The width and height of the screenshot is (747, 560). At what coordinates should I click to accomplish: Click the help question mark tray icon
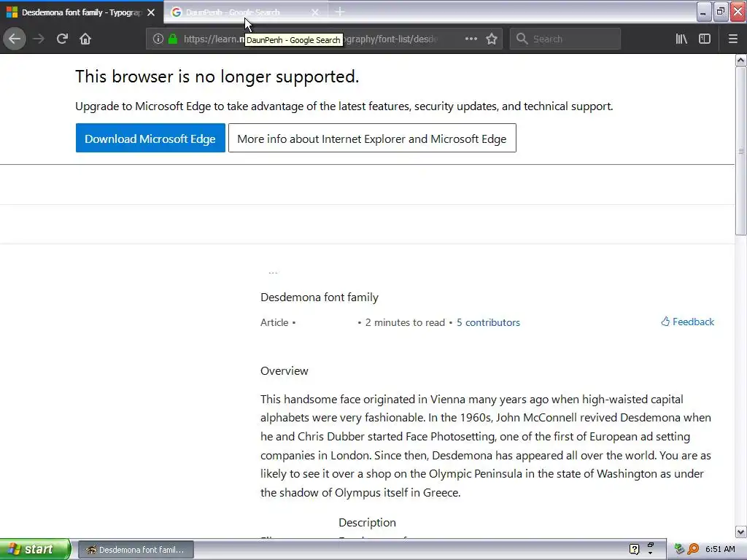tap(634, 550)
